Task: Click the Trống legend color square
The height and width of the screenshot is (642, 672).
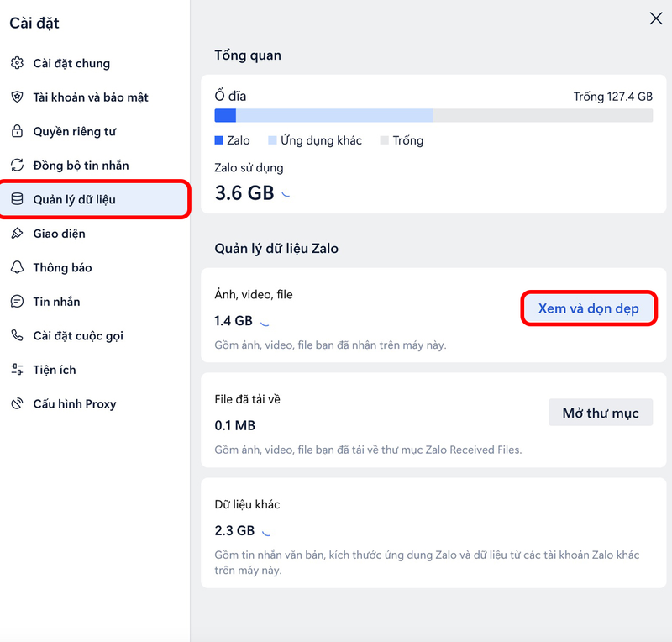Action: (x=385, y=140)
